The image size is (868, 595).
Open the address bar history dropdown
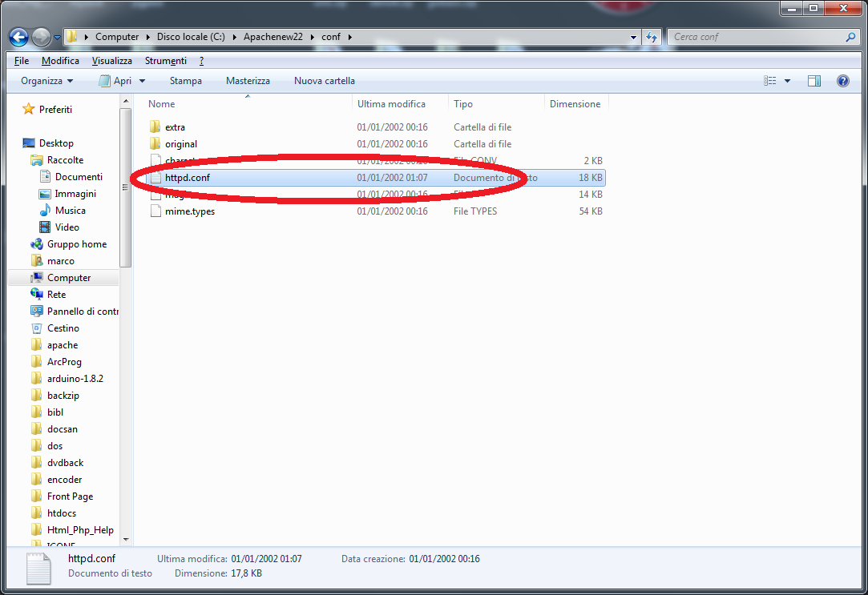pos(633,37)
